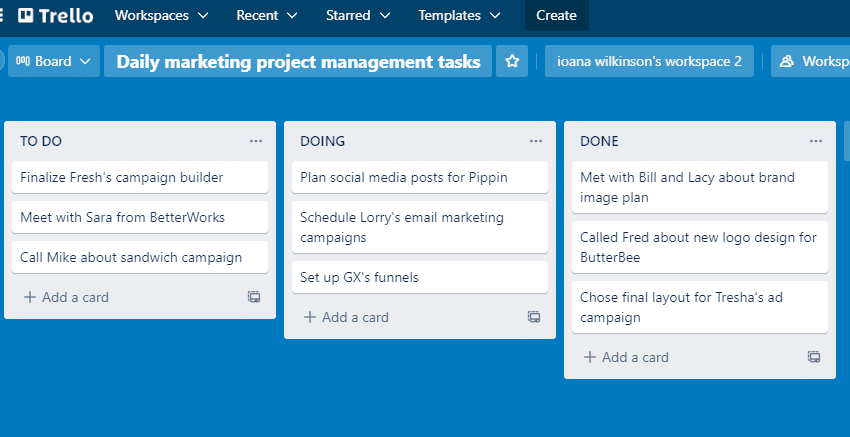Open card Chose final layout for Tresha's ad
The width and height of the screenshot is (850, 437).
[x=699, y=307]
